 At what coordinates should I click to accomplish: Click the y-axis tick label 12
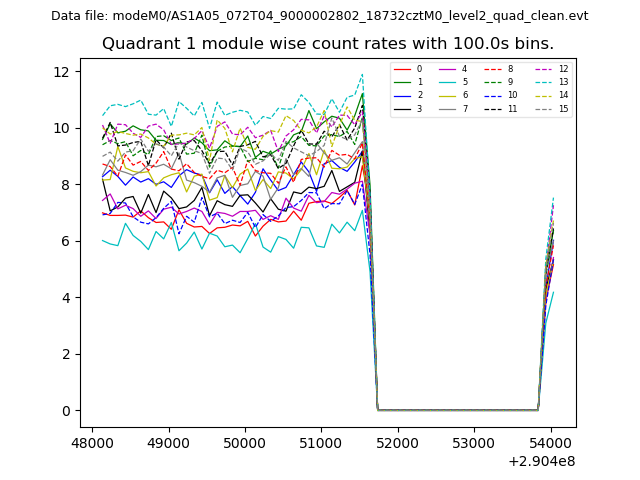tap(60, 72)
